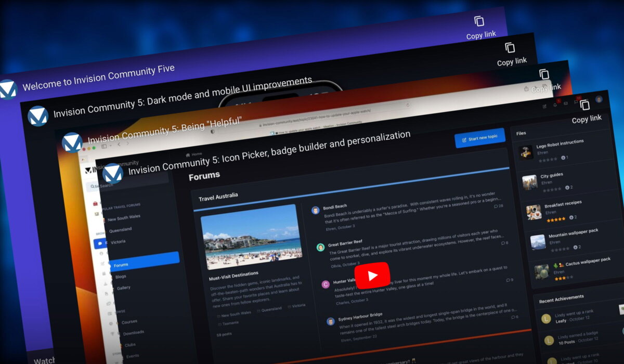Image resolution: width=624 pixels, height=364 pixels.
Task: Click the video title Being "Helpful"
Action: (164, 129)
